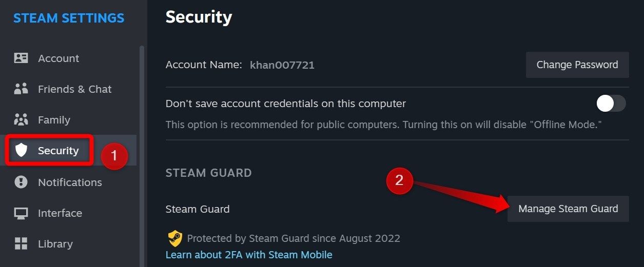Click the Library grid icon
Screen dimensions: 644x267
[x=21, y=243]
